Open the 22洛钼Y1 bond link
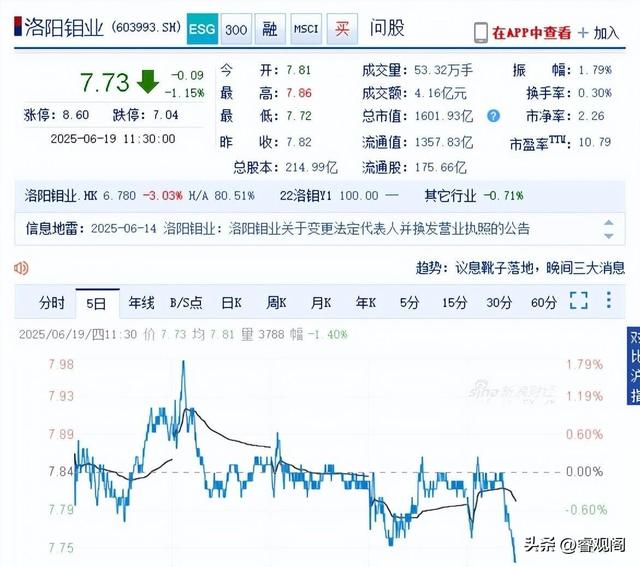Viewport: 640px width, 567px height. click(305, 196)
